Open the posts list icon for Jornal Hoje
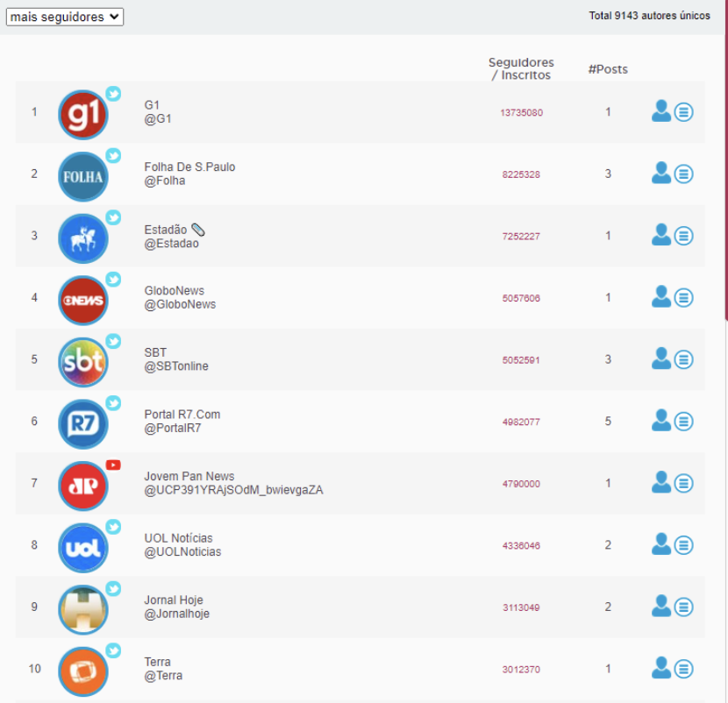The image size is (728, 703). pyautogui.click(x=684, y=607)
